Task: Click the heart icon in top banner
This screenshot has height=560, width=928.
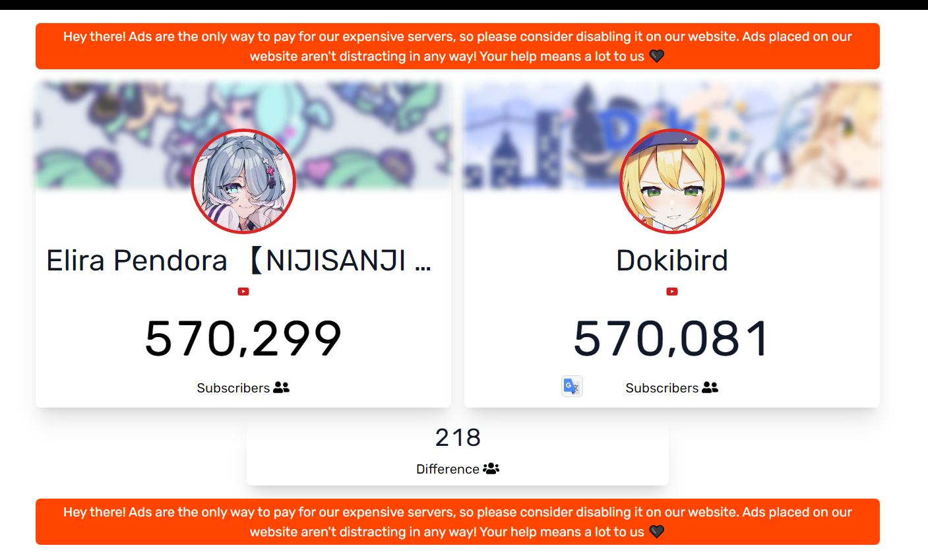Action: (x=656, y=56)
